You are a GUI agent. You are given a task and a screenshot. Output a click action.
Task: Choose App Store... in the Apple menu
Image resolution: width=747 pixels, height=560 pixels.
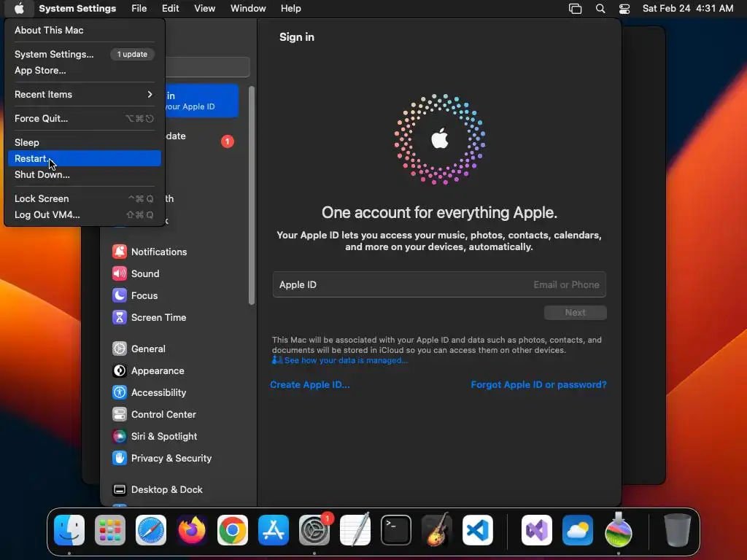click(x=85, y=70)
